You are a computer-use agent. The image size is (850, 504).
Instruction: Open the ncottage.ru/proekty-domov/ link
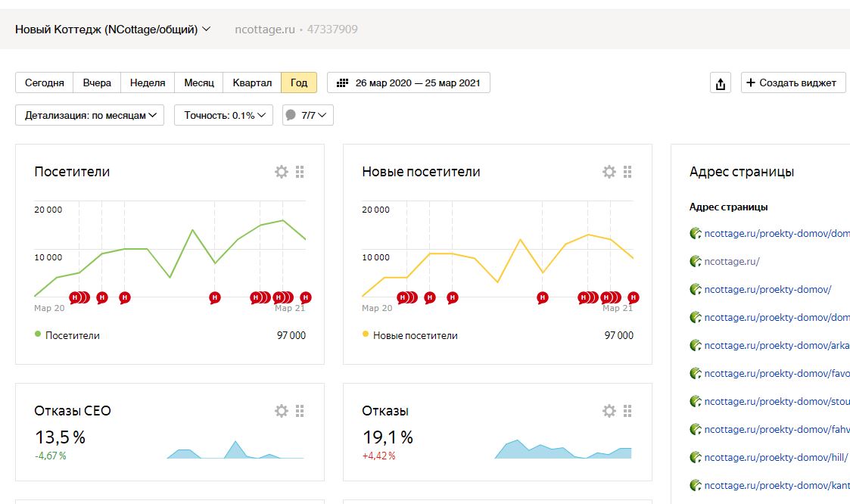click(767, 289)
